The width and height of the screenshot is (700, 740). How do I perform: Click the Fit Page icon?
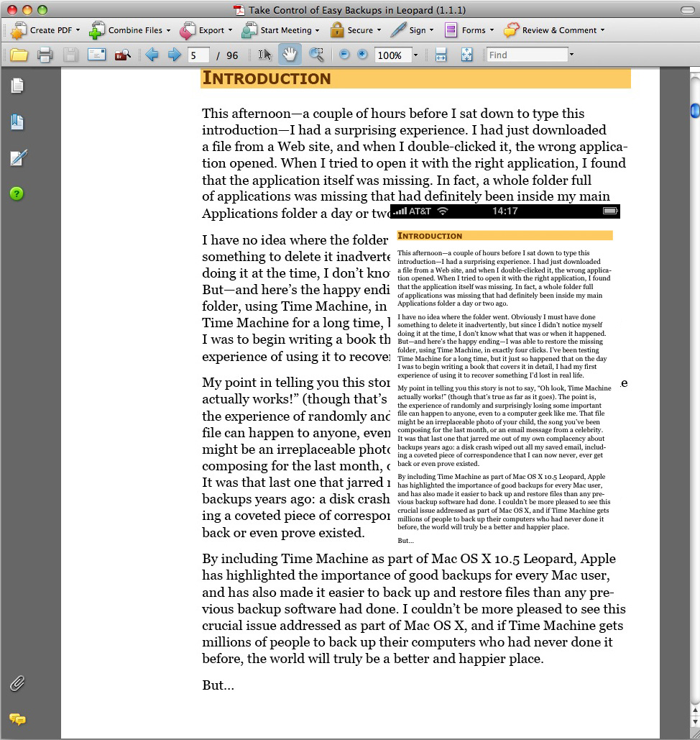466,55
